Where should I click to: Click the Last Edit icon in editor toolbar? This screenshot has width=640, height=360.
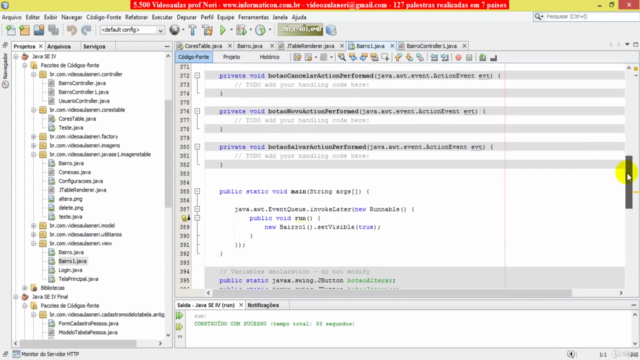[297, 58]
